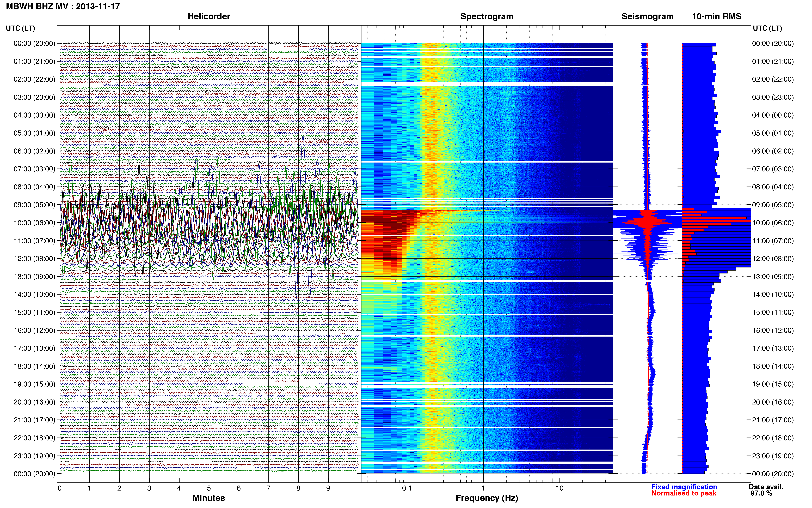Click left time label '09:00 (05:00)'
The image size is (812, 508).
pos(34,205)
